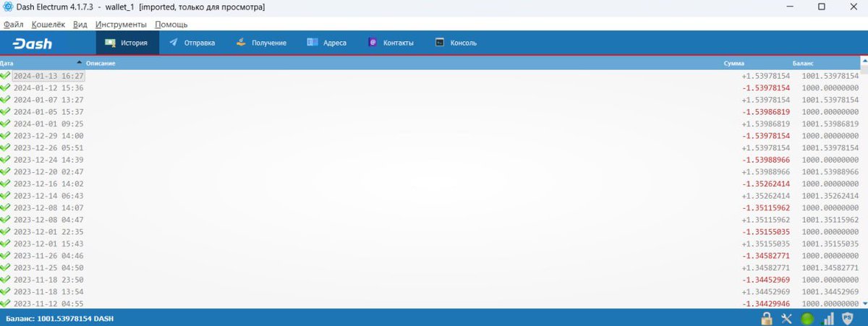Click the balance value 1001.35155035
This screenshot has width=868, height=326.
[830, 244]
